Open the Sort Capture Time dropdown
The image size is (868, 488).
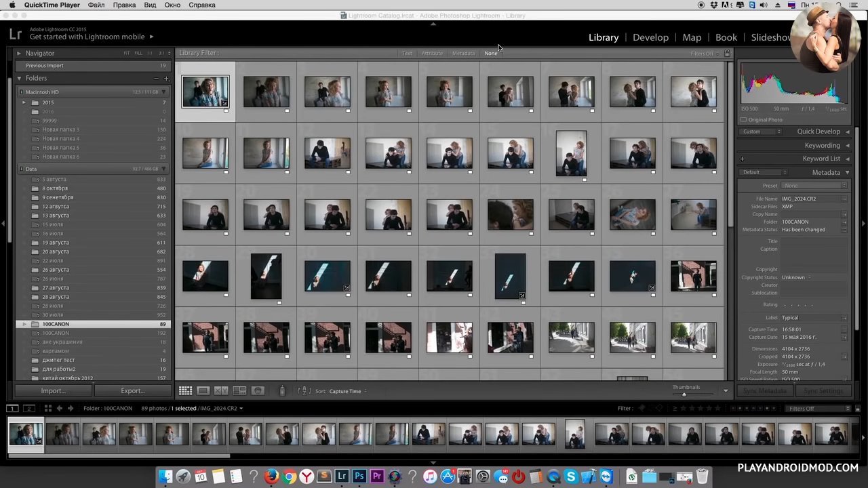pos(349,391)
